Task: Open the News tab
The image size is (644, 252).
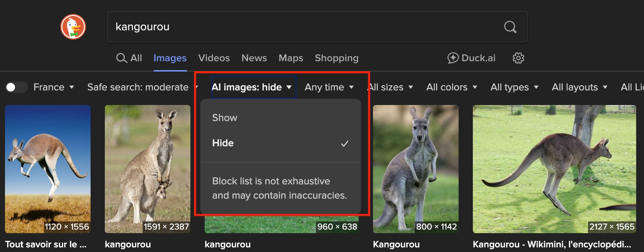Action: (x=254, y=58)
